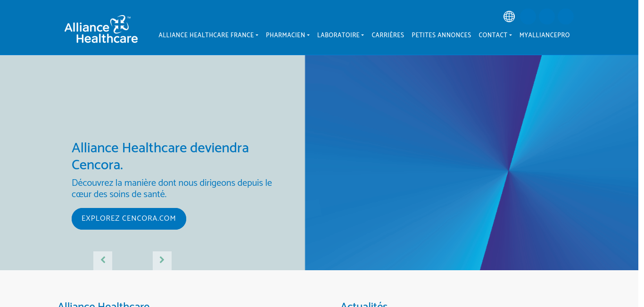644x307 pixels.
Task: Click the 'Actualités' section heading
Action: point(364,304)
